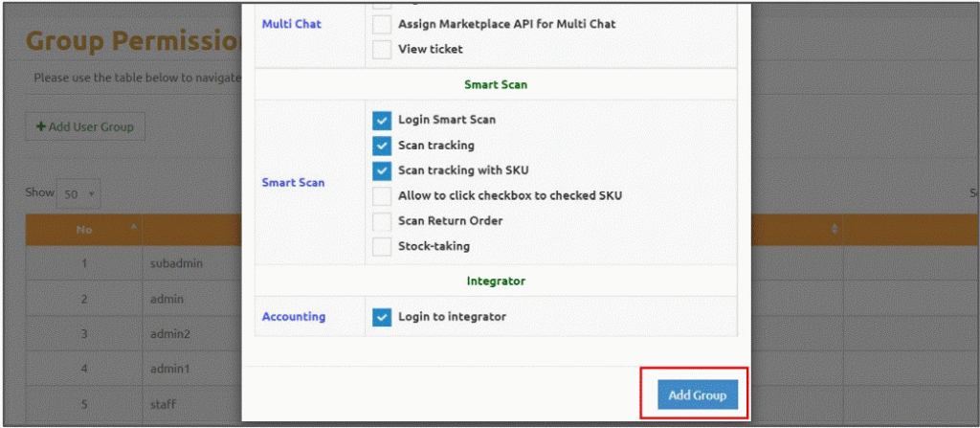
Task: Click the Smart Scan category label
Action: click(293, 183)
